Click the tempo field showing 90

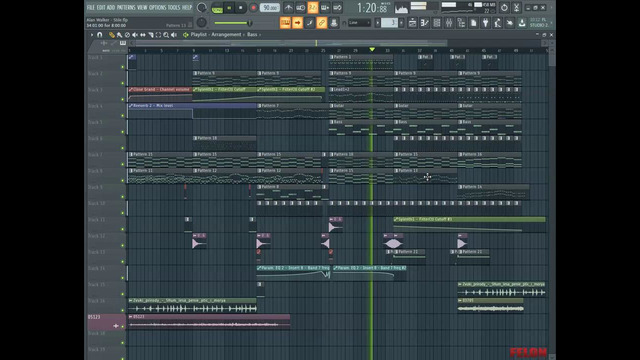(269, 8)
